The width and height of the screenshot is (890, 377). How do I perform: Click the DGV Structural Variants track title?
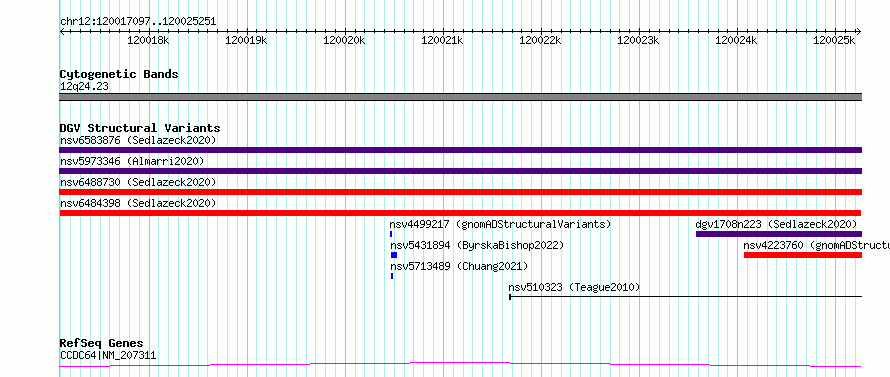click(x=140, y=128)
